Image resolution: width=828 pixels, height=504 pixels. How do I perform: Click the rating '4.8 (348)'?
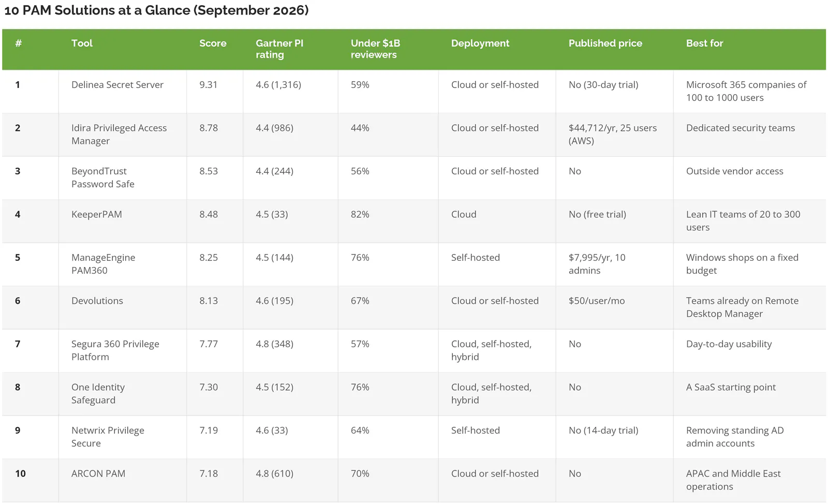point(274,344)
